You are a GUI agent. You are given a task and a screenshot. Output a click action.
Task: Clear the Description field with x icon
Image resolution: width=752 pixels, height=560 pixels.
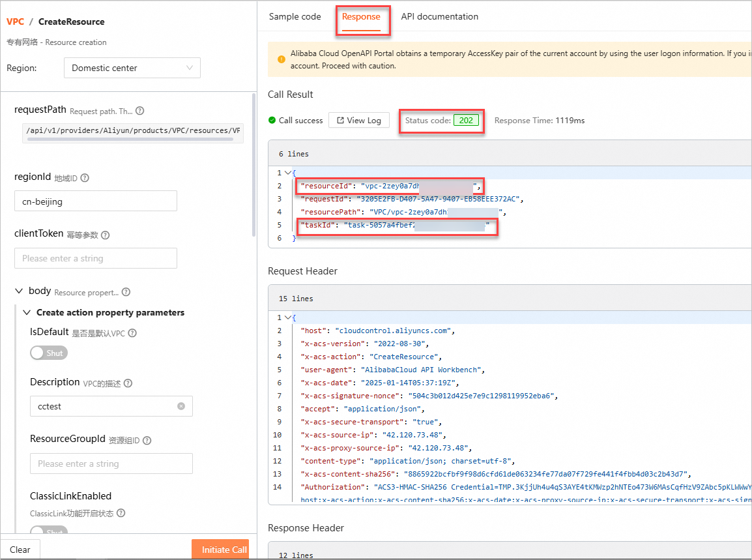click(181, 406)
